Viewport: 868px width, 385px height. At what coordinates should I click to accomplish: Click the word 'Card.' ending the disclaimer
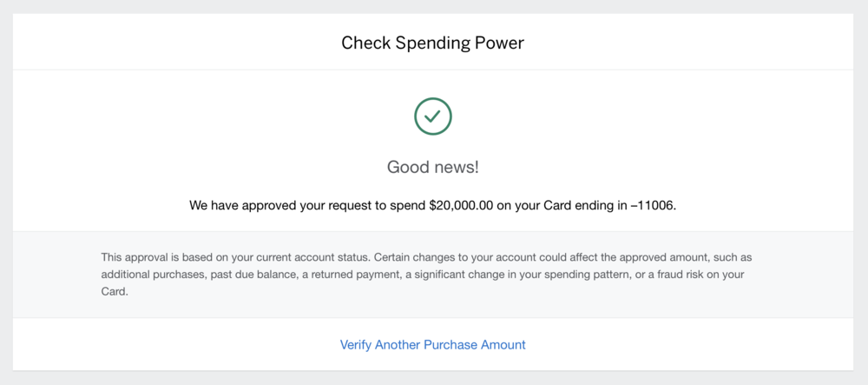115,292
